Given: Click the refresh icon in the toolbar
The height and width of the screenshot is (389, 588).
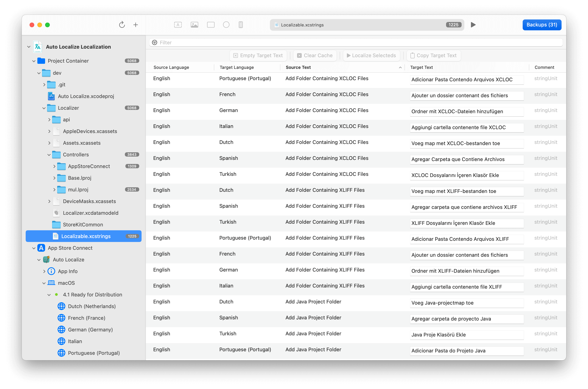Looking at the screenshot, I should point(122,25).
